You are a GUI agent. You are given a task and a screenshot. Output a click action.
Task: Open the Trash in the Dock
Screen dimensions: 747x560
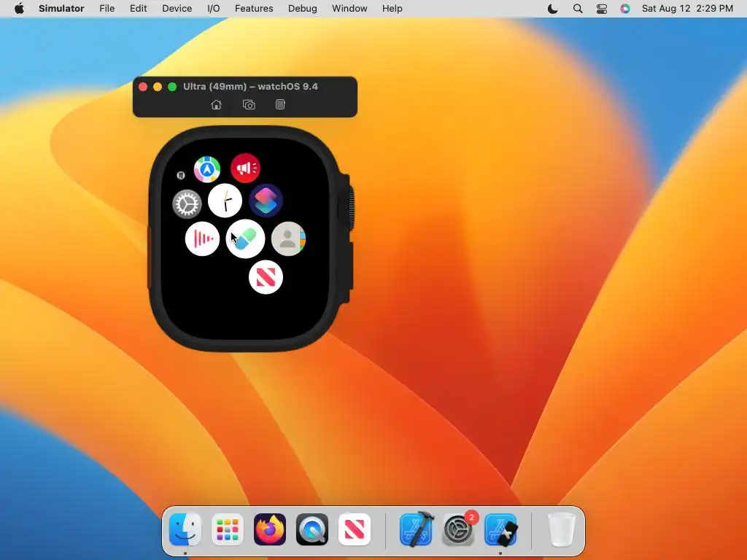coord(562,529)
